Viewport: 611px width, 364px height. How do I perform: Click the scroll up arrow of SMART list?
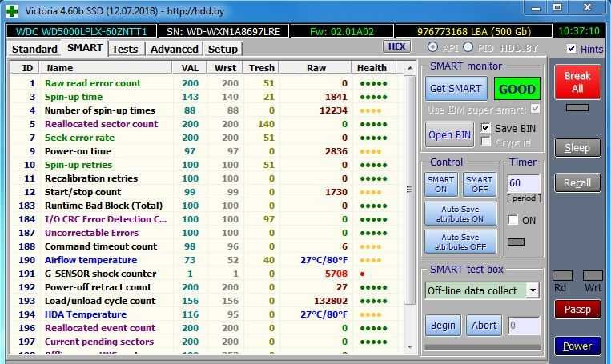click(x=409, y=68)
